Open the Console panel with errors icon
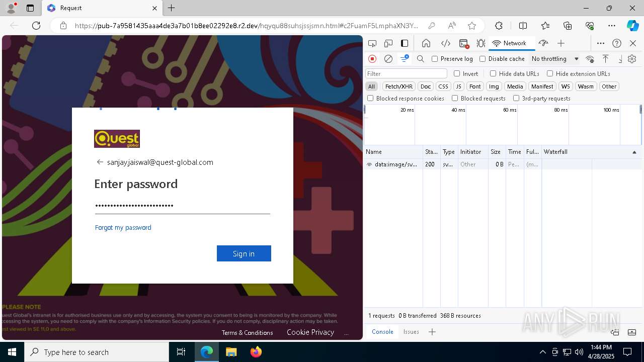The width and height of the screenshot is (644, 362). (464, 43)
